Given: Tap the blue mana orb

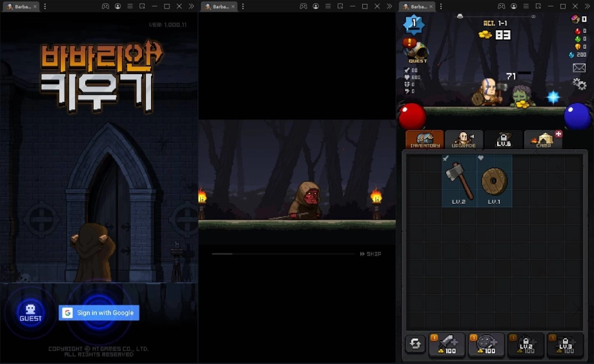Looking at the screenshot, I should [577, 116].
